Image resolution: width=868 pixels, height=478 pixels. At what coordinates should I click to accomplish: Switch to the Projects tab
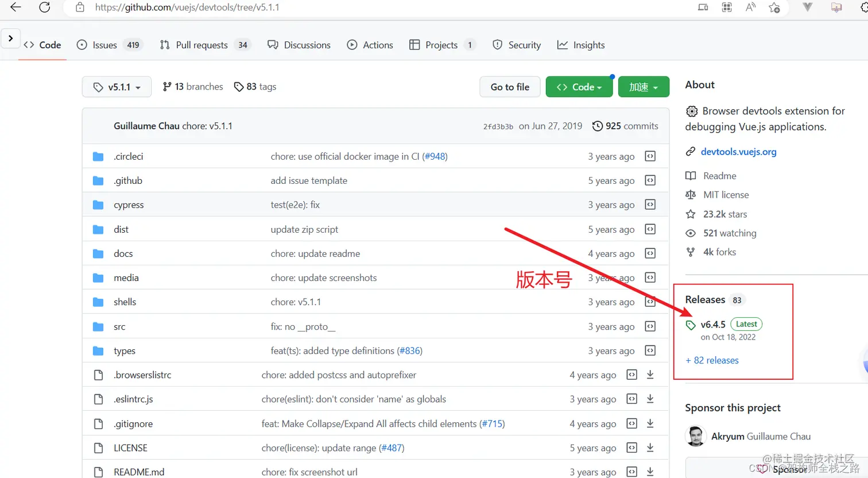tap(443, 45)
